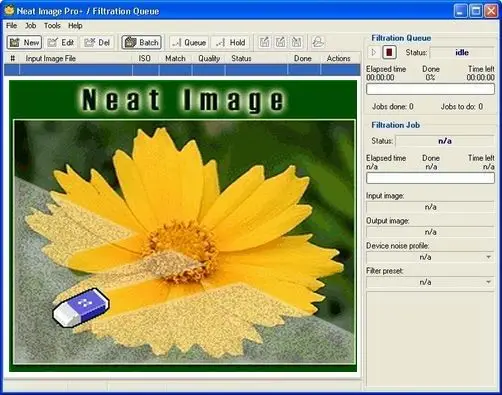The width and height of the screenshot is (502, 395).
Task: Click the Match column header
Action: pos(175,59)
